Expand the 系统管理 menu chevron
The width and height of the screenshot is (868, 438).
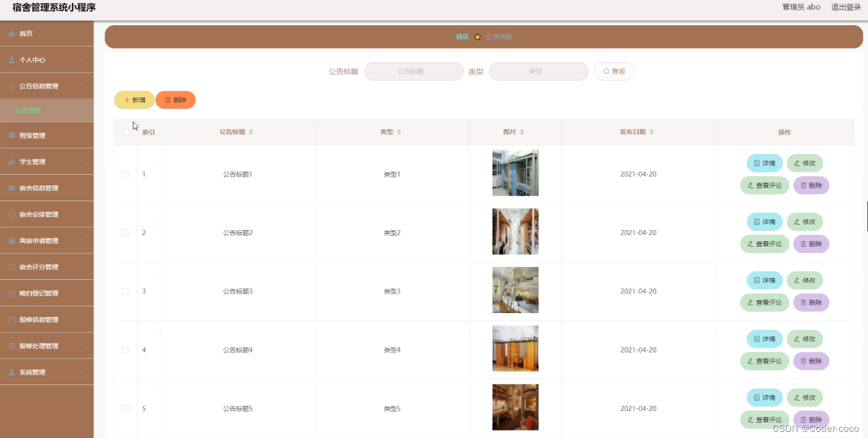click(x=82, y=372)
